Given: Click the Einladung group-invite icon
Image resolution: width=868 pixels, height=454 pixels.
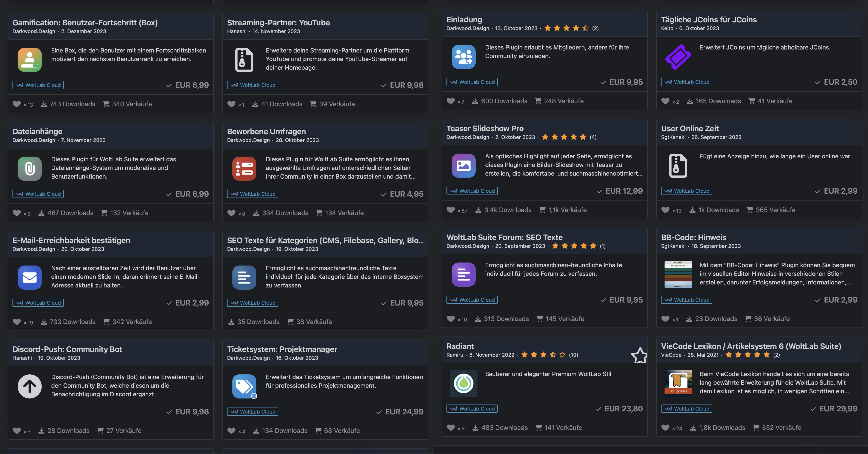Looking at the screenshot, I should click(x=464, y=57).
